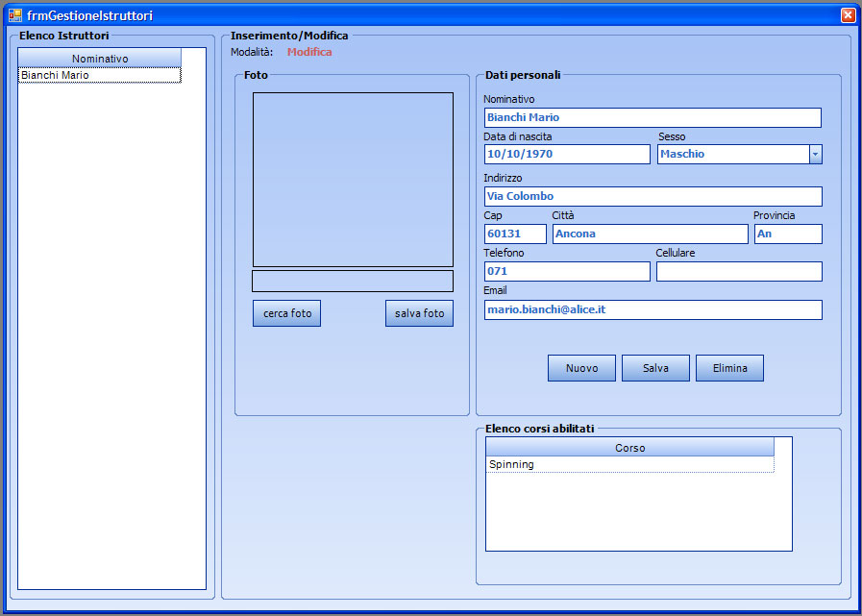
Task: Focus the Data di nascita field
Action: coord(566,155)
